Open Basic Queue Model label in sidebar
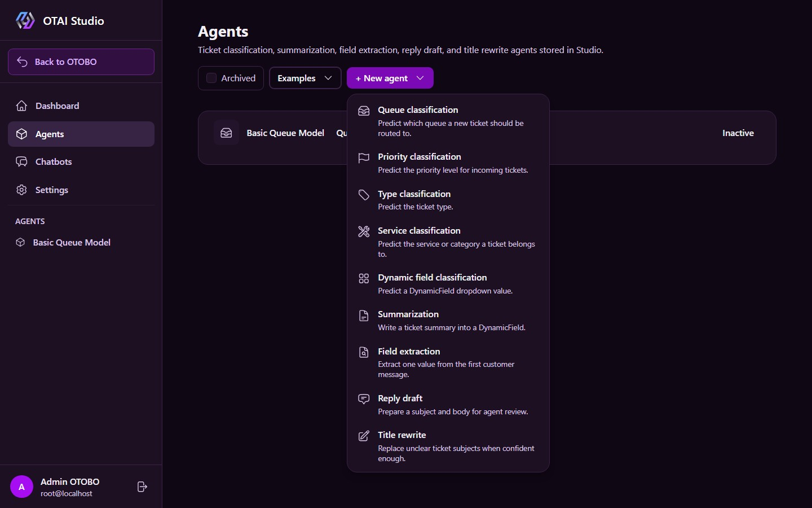812x508 pixels. pos(72,242)
